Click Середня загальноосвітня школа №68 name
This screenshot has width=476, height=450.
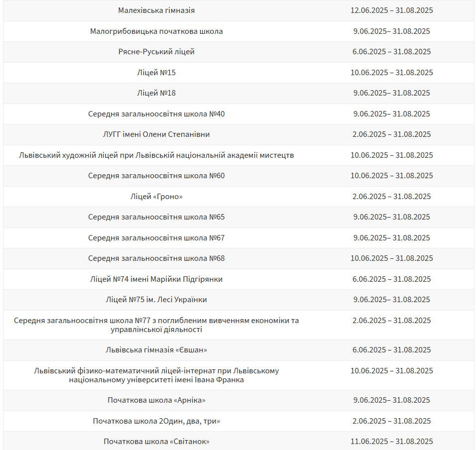(x=156, y=258)
